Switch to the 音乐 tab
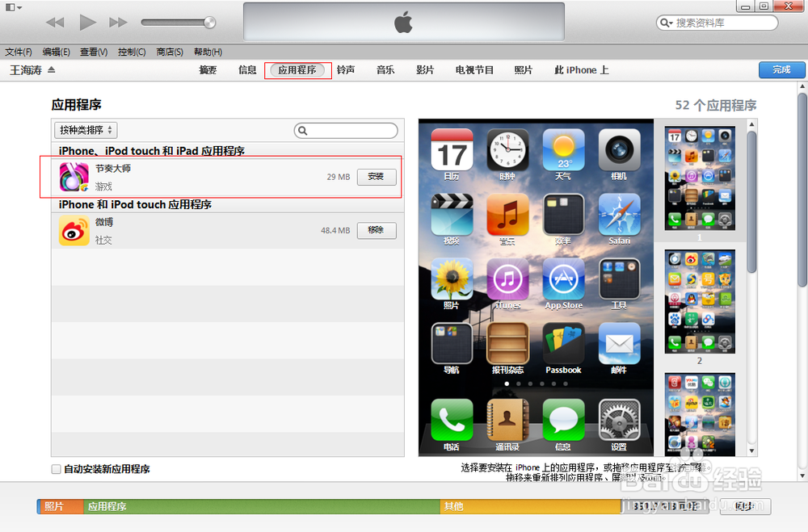Screen dimensions: 808x532 385,70
